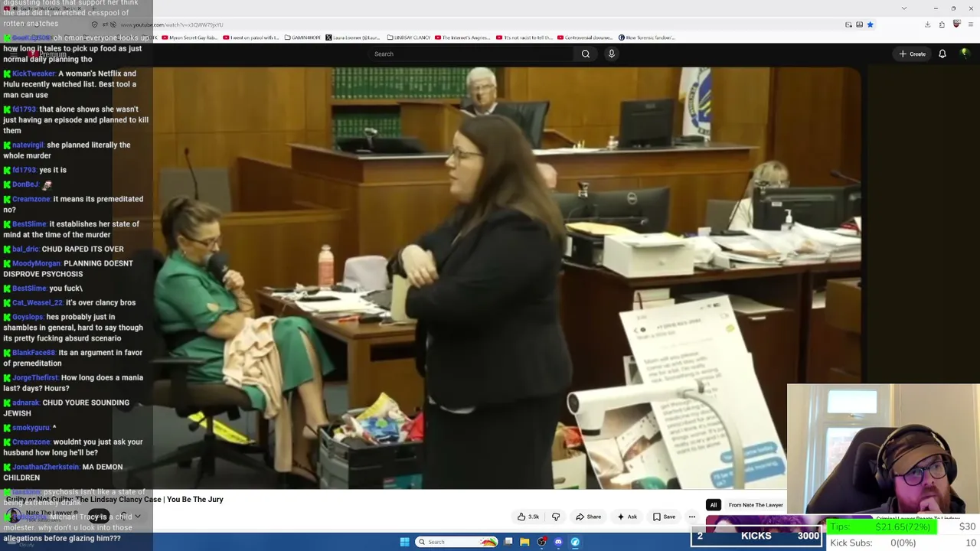Click chat username smokyguru
This screenshot has width=980, height=551.
pos(31,428)
